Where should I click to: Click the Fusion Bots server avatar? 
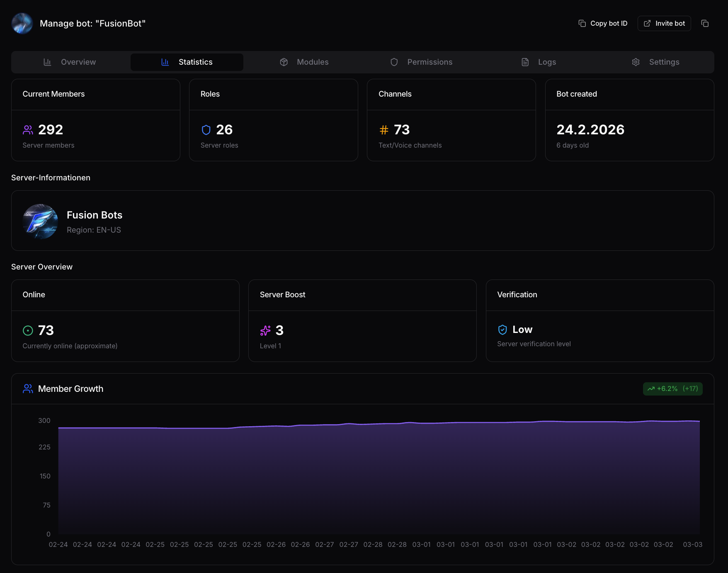[x=40, y=221]
